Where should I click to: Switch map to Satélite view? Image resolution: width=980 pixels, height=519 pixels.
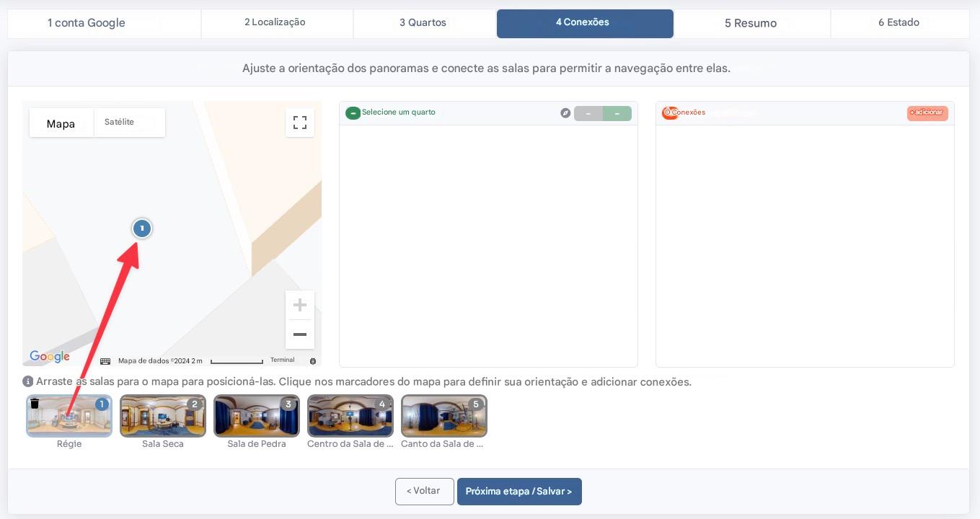point(120,123)
